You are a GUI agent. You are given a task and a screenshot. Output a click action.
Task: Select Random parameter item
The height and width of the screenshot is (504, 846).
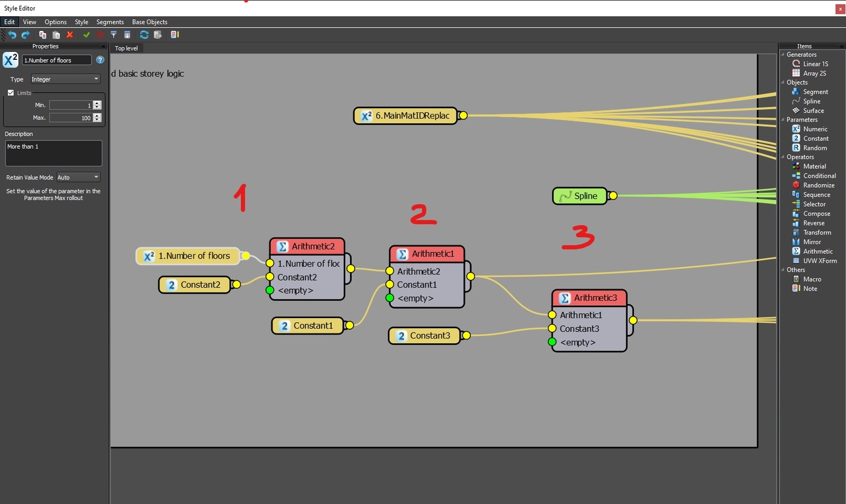[810, 148]
